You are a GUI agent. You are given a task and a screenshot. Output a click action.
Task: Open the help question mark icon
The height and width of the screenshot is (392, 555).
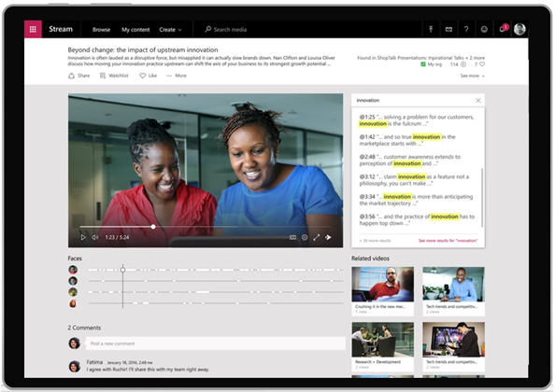(x=466, y=29)
